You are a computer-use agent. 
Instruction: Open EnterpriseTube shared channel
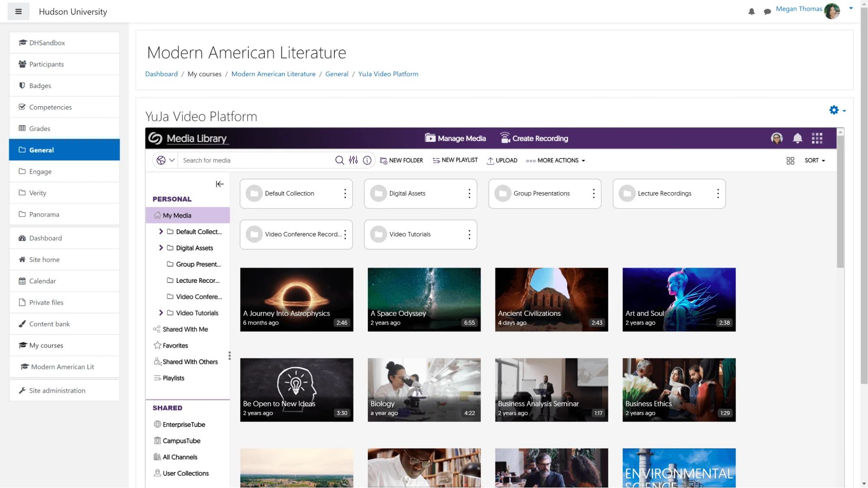(179, 424)
